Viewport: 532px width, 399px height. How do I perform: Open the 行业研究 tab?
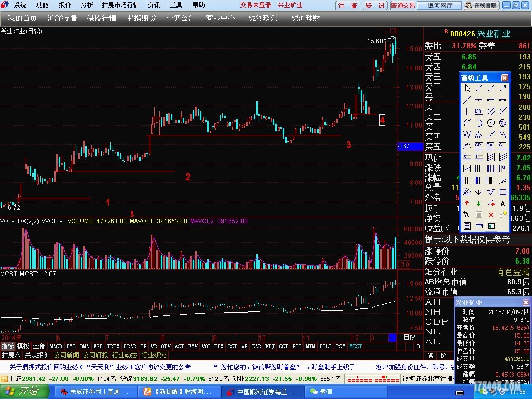154,355
